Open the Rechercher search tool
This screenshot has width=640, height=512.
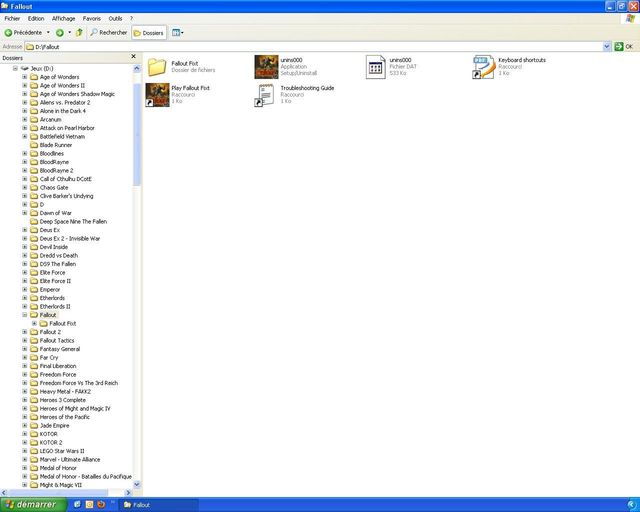[109, 33]
